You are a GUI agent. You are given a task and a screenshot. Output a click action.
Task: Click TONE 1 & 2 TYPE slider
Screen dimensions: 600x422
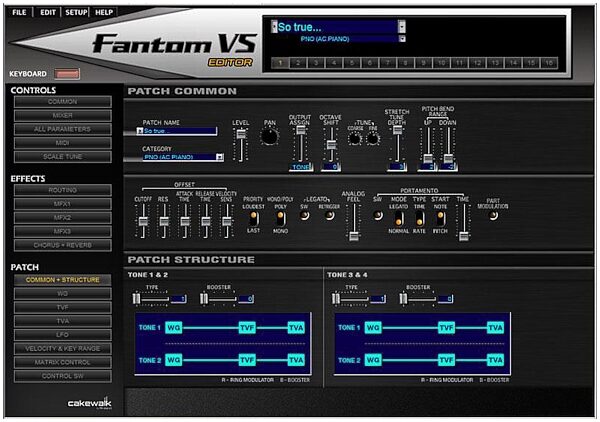point(137,299)
